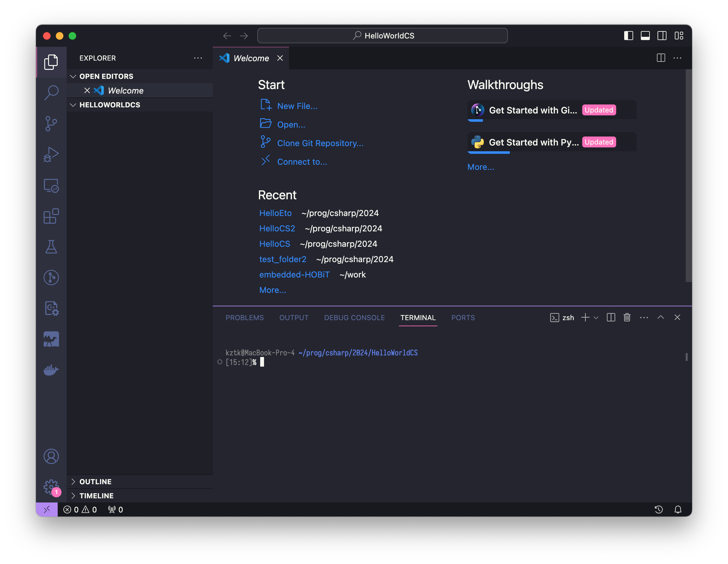Click More... under Recent list
The width and height of the screenshot is (728, 564).
[x=273, y=290]
